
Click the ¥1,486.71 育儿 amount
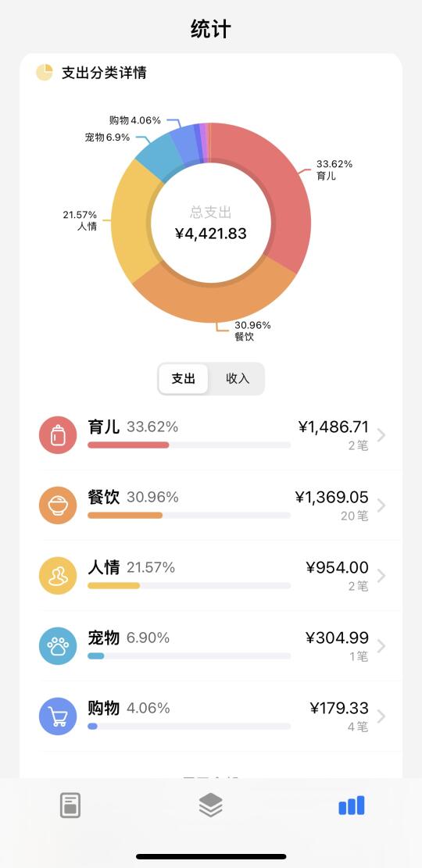tap(334, 427)
